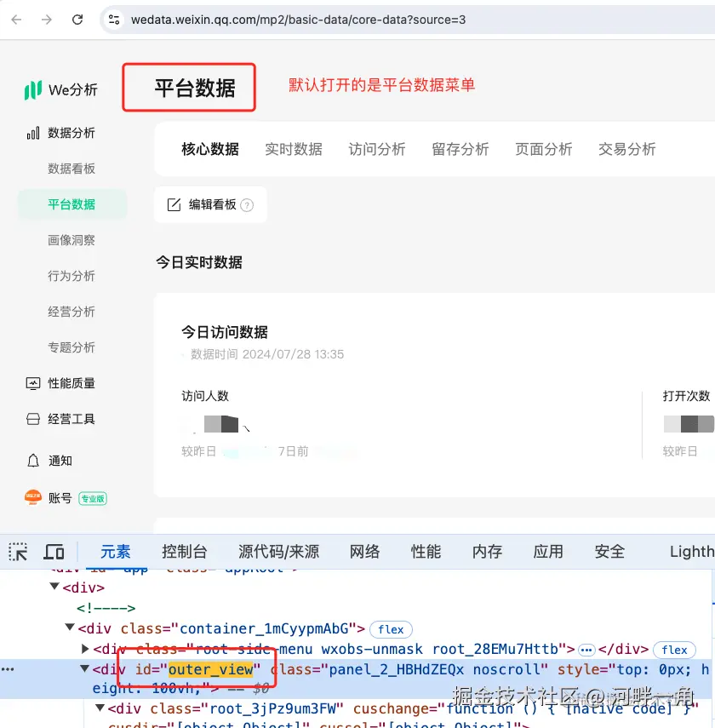Open DevTools 控制台 tab

[185, 552]
